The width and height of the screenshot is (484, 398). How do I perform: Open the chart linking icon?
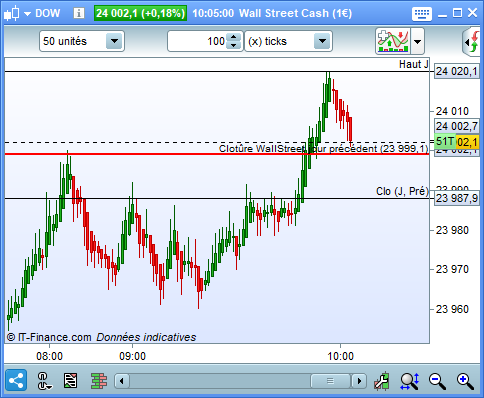tap(44, 381)
